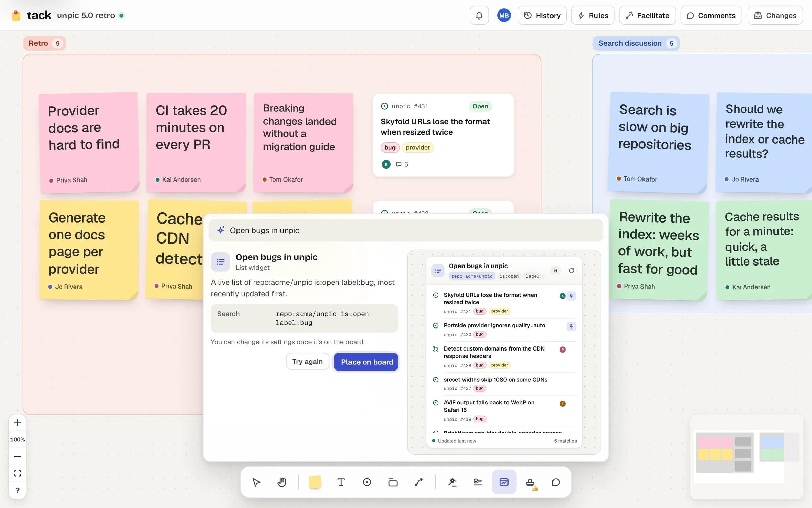Select the 'CI takes 20 minutes' sticky note

click(x=196, y=143)
